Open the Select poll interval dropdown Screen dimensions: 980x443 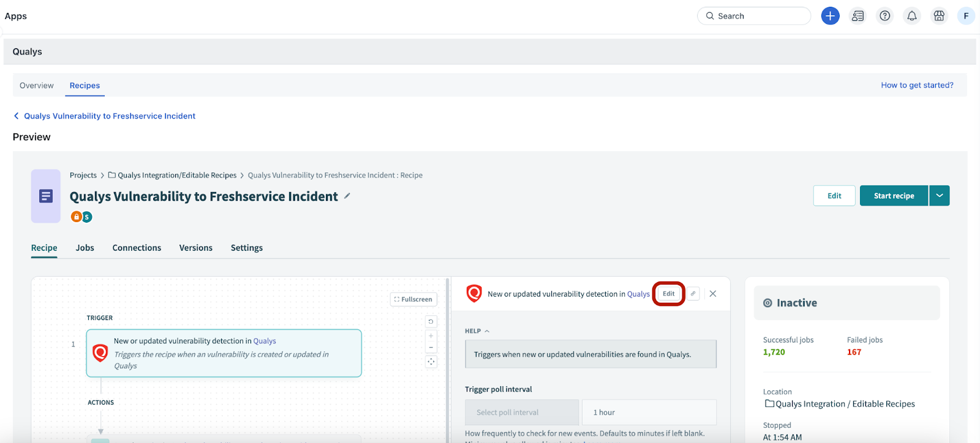coord(522,412)
